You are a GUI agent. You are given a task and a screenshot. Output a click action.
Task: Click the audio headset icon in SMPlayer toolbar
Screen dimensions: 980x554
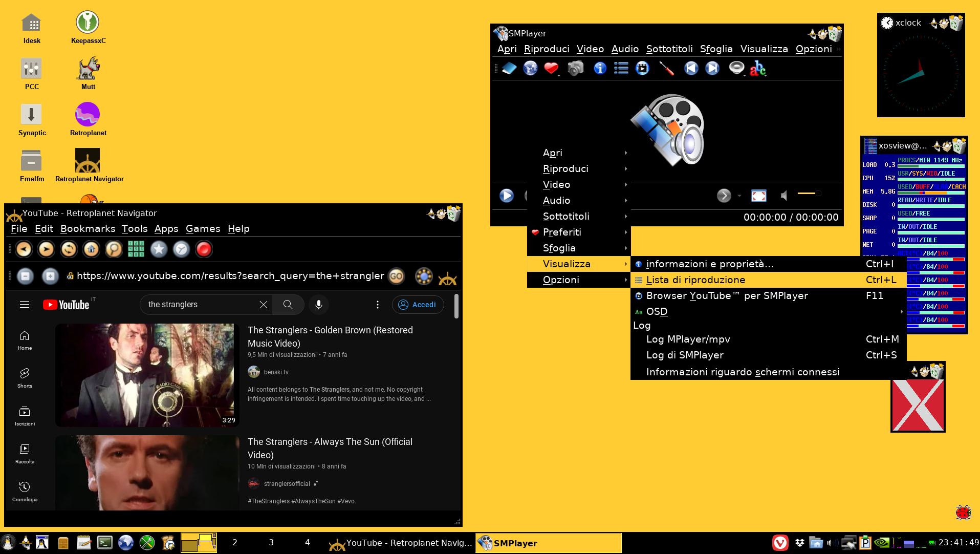[x=736, y=68]
